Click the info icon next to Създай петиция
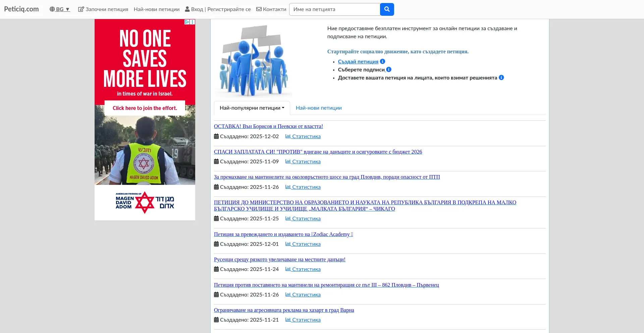This screenshot has width=644, height=333. pyautogui.click(x=382, y=61)
